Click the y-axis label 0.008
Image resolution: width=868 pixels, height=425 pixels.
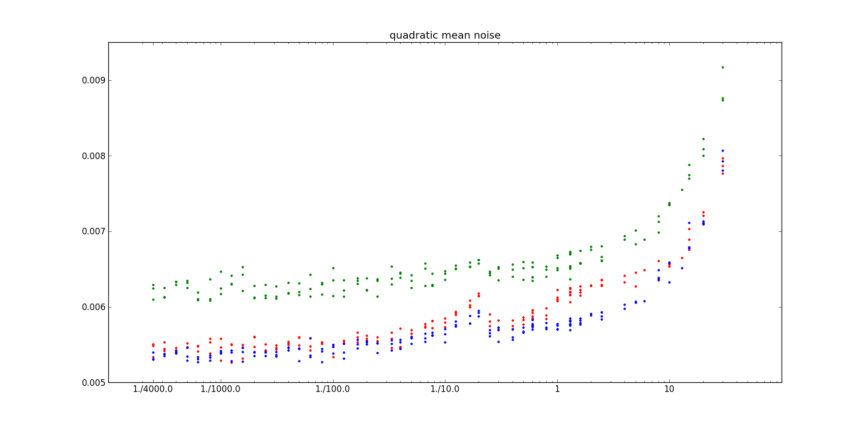94,156
